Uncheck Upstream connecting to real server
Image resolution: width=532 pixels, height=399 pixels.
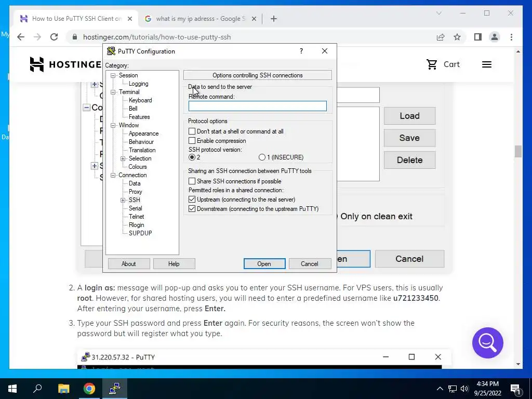pyautogui.click(x=192, y=199)
